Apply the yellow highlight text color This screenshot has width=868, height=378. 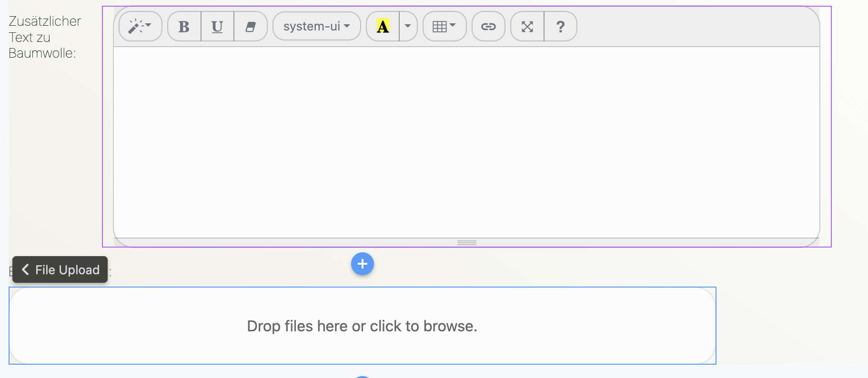tap(383, 26)
